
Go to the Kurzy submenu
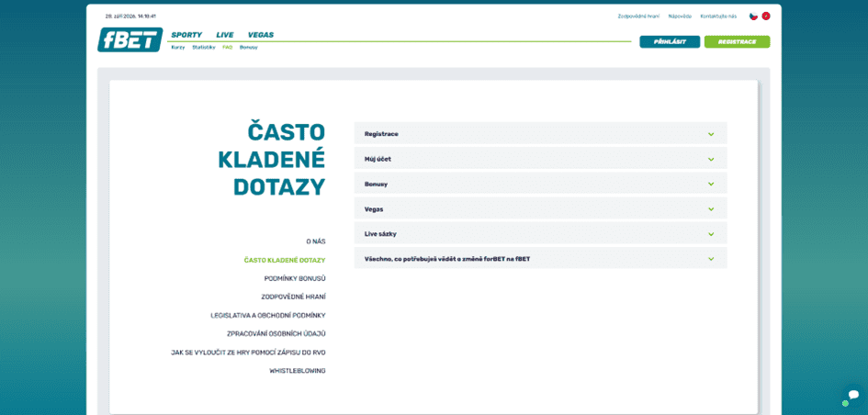[x=177, y=48]
